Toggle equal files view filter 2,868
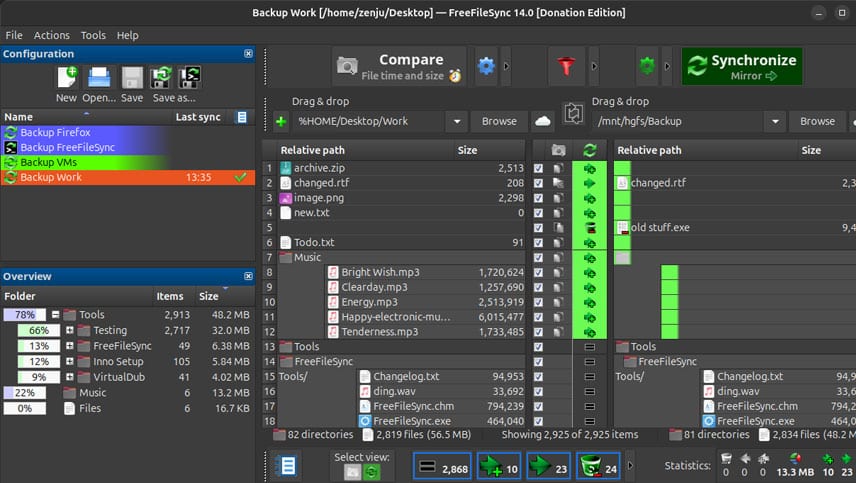Viewport: 856px width, 483px height. click(442, 466)
